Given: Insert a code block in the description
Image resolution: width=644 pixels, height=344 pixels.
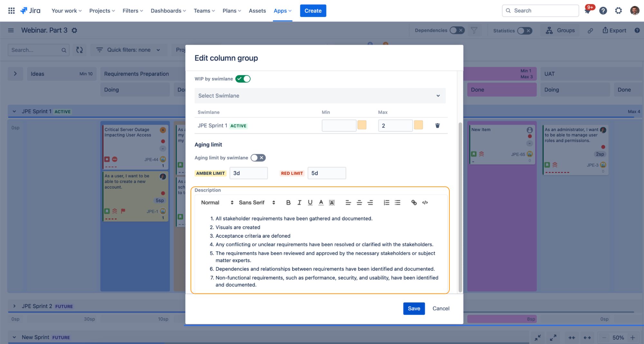Looking at the screenshot, I should [425, 203].
